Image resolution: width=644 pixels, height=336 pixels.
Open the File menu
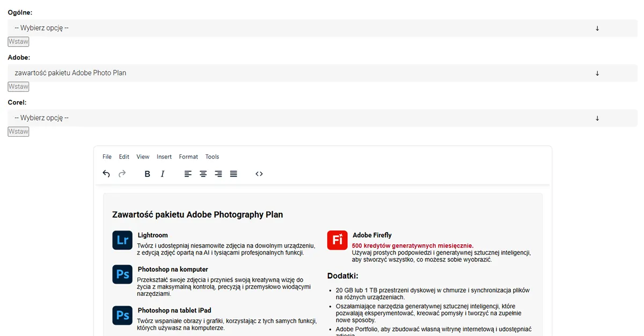[x=107, y=156]
